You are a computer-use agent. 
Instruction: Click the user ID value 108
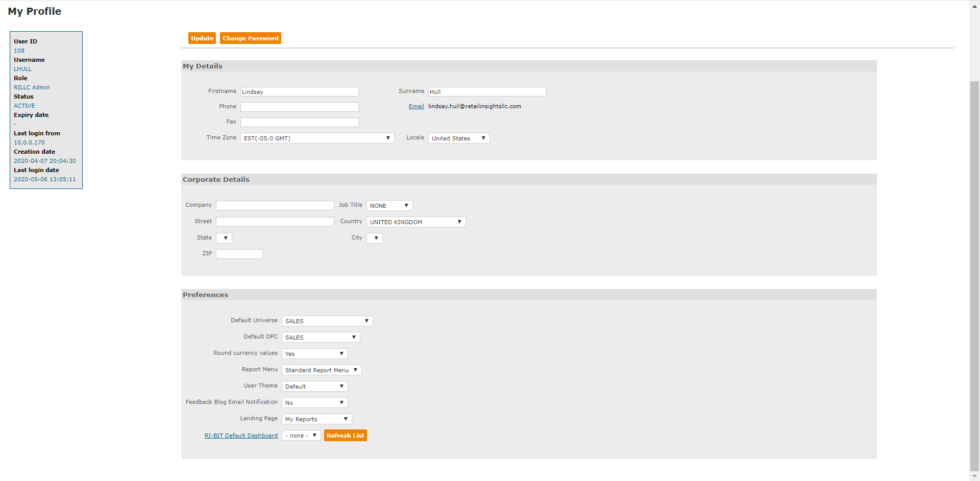click(x=19, y=51)
